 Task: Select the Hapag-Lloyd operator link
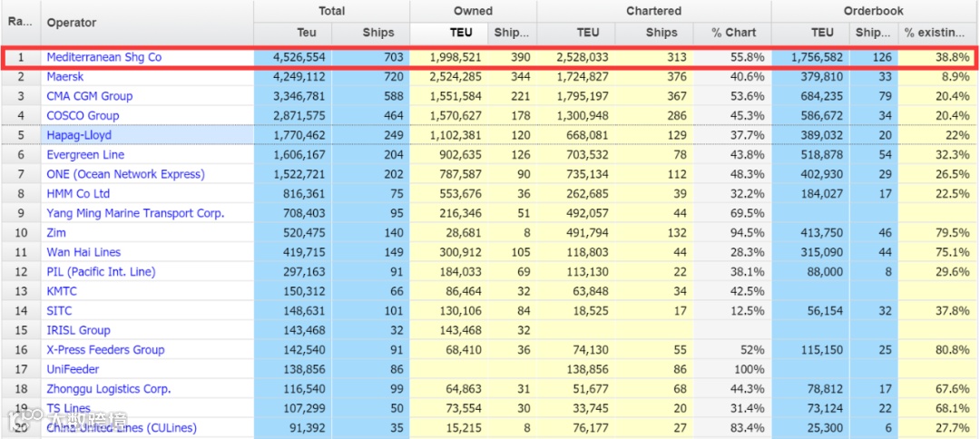(79, 135)
